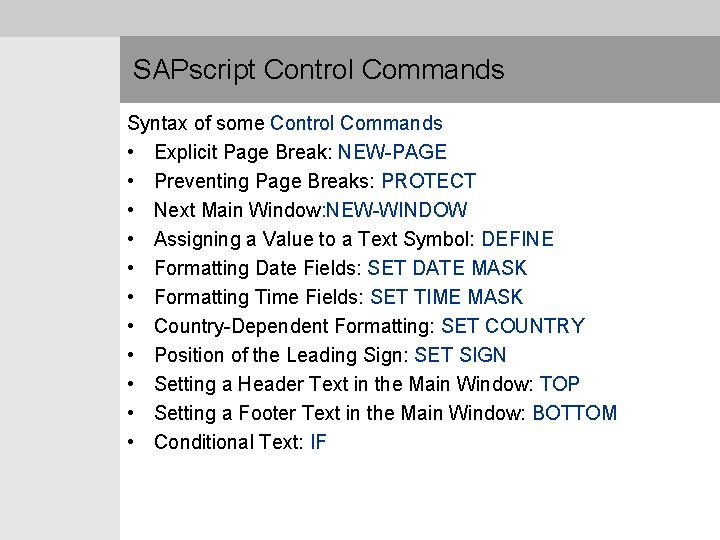Click the SET DATE MASK command

pyautogui.click(x=447, y=268)
